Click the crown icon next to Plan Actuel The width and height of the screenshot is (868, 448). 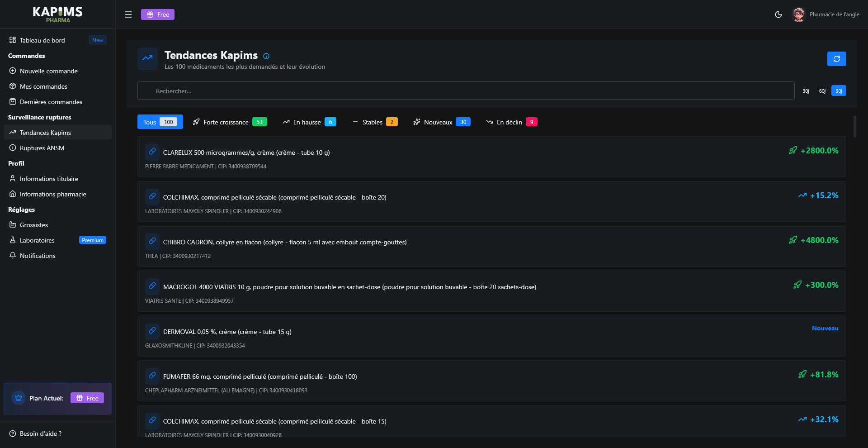18,398
